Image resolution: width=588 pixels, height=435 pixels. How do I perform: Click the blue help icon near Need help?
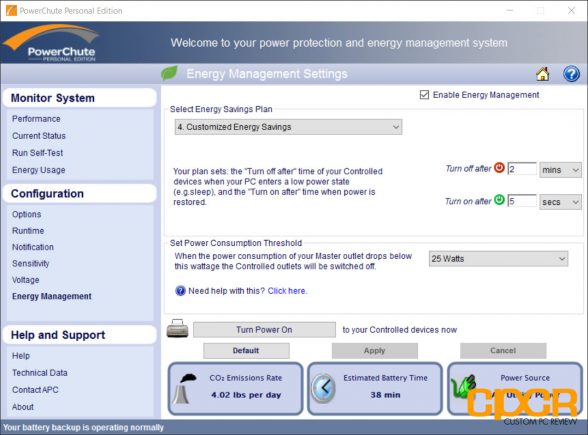[x=180, y=291]
